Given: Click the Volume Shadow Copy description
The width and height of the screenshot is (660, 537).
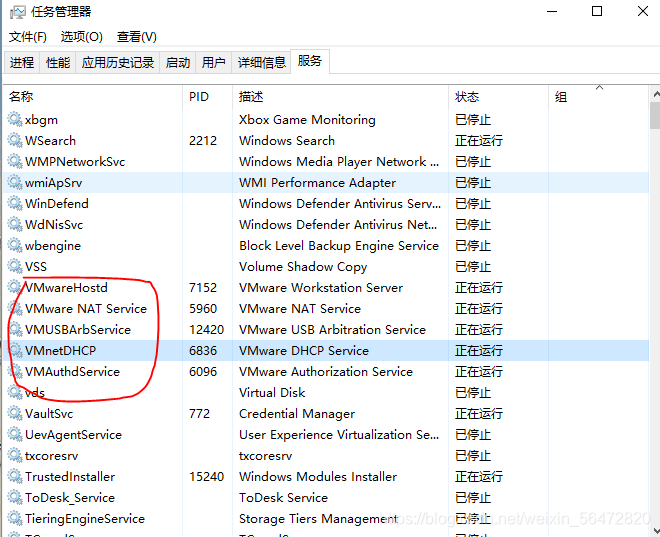Looking at the screenshot, I should (303, 267).
